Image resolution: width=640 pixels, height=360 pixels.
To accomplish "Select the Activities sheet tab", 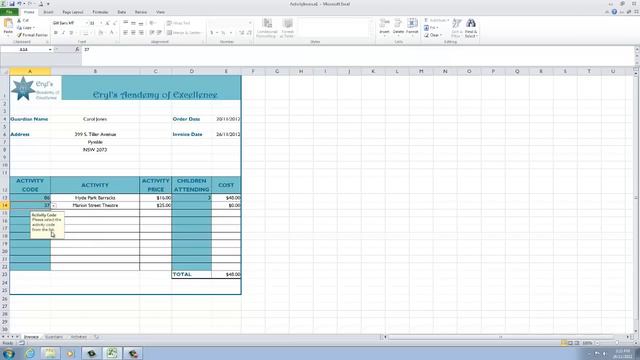I will coord(79,337).
